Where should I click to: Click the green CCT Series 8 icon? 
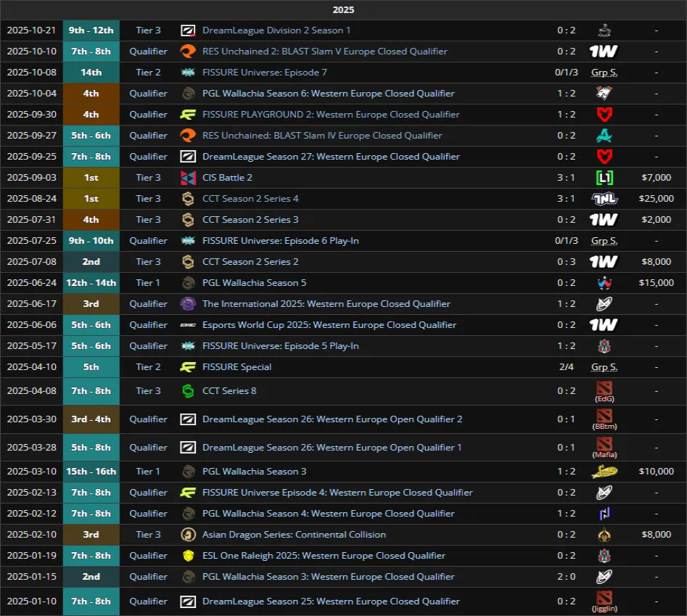(188, 391)
